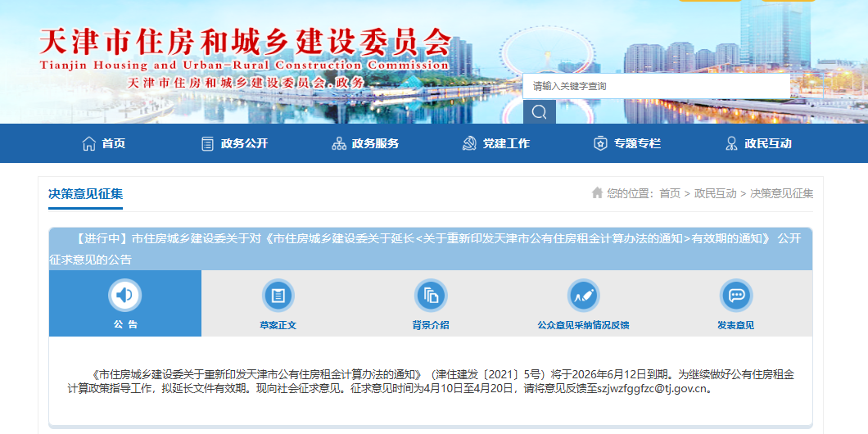Open the 政务公开 menu item

[244, 143]
